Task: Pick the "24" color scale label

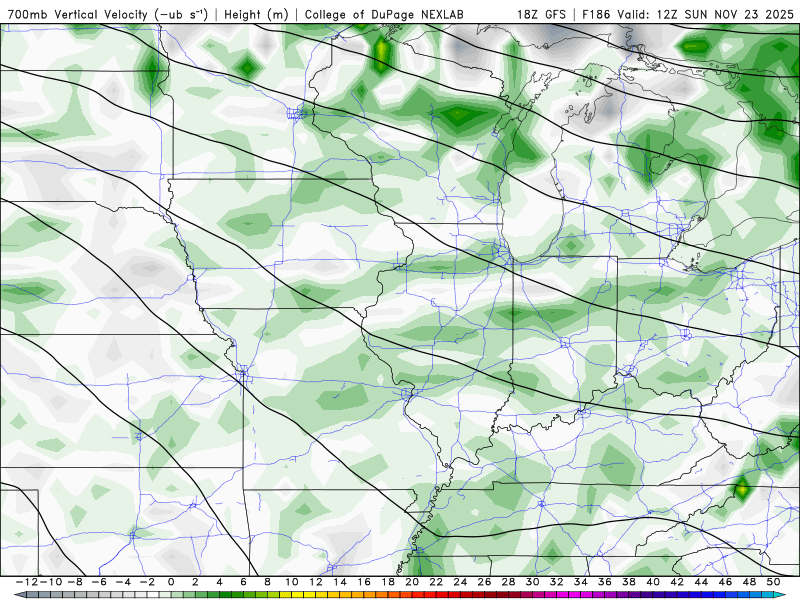Action: point(460,582)
